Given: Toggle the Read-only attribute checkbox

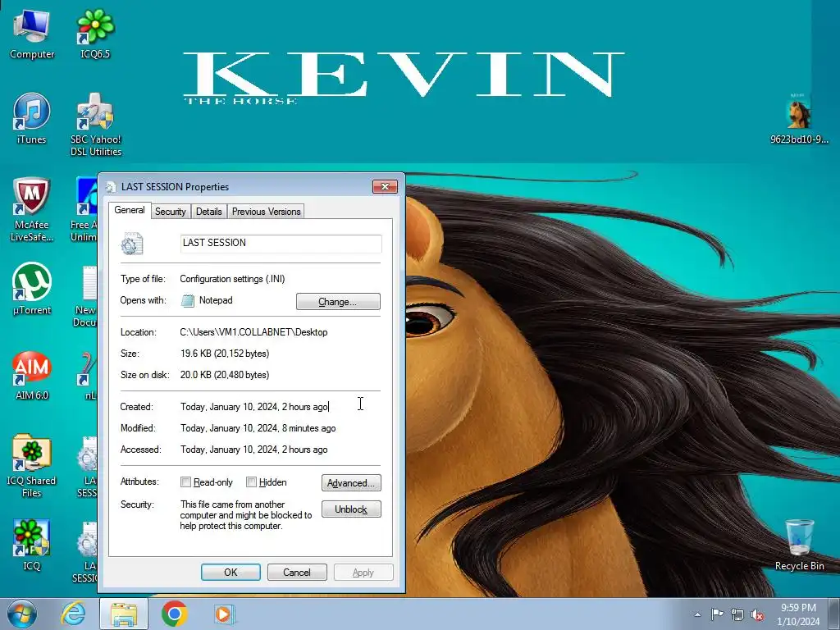Looking at the screenshot, I should point(186,482).
